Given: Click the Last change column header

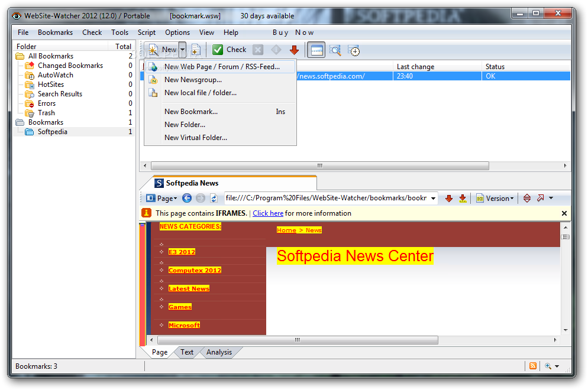Looking at the screenshot, I should (x=437, y=67).
